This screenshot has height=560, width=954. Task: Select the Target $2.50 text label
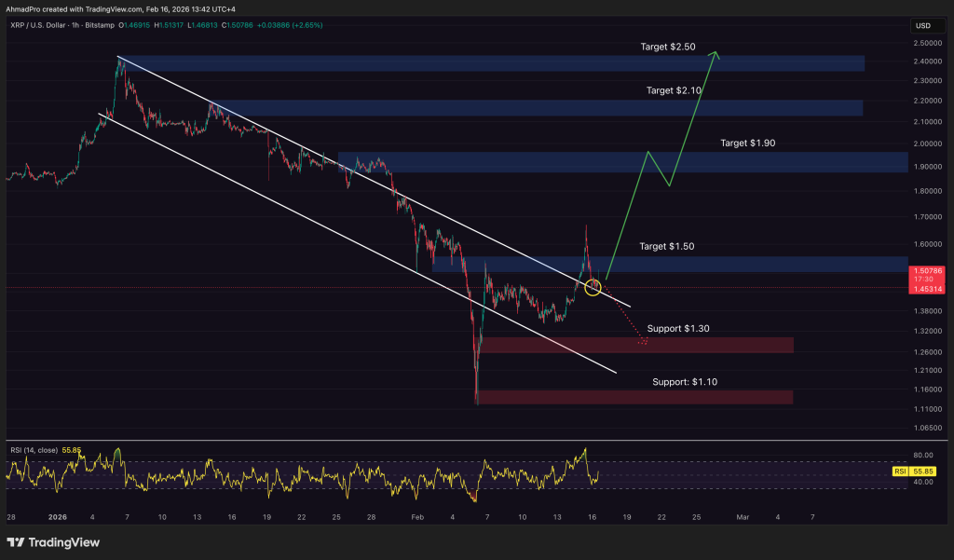coord(668,46)
